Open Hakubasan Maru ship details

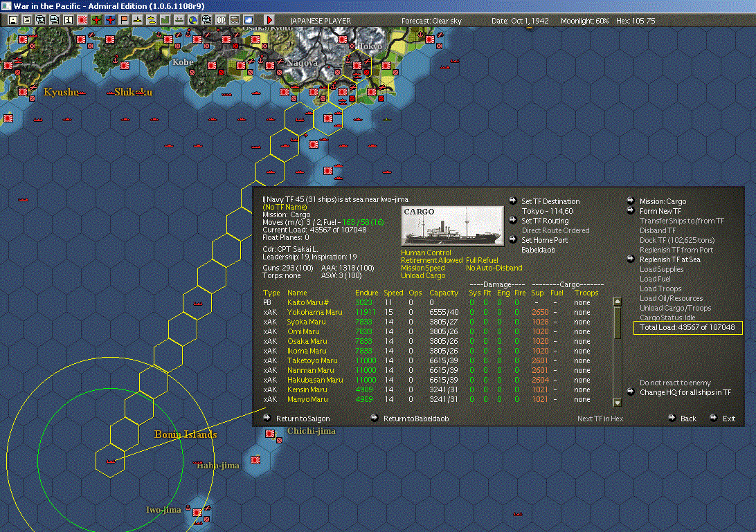(x=315, y=380)
